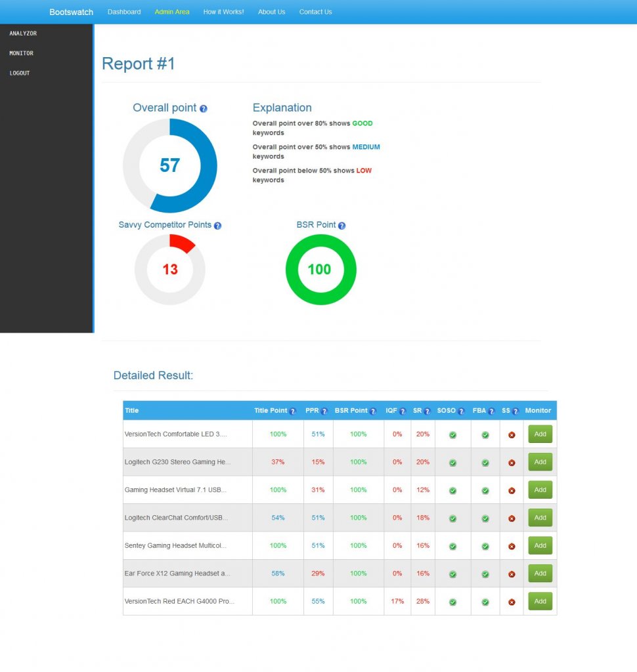Image resolution: width=637 pixels, height=672 pixels.
Task: Click help icon beside Savvy Competitor Points
Action: (x=217, y=226)
